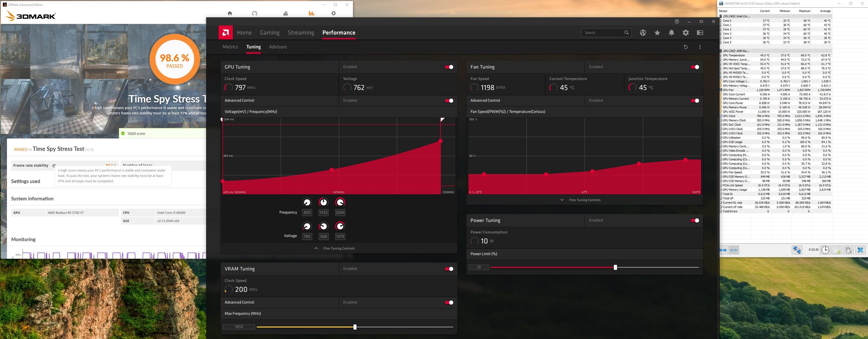
Task: Disable the VRAM Tuning toggle
Action: point(449,269)
